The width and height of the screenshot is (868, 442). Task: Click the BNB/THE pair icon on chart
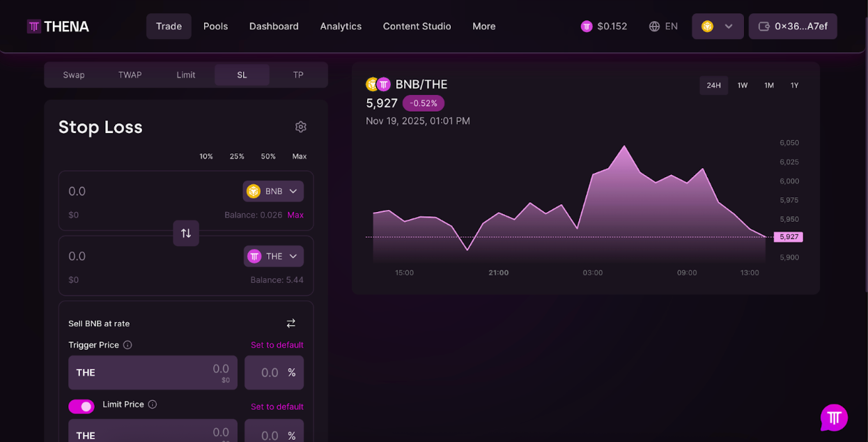tap(376, 84)
